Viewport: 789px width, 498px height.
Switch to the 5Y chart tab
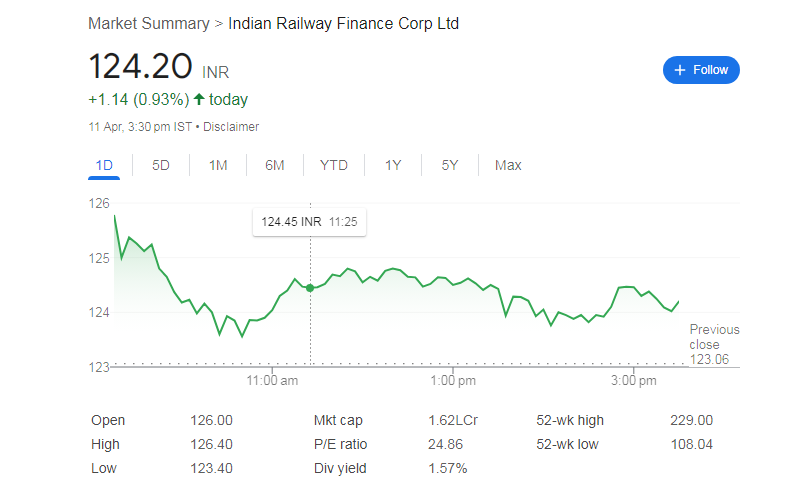pyautogui.click(x=450, y=165)
